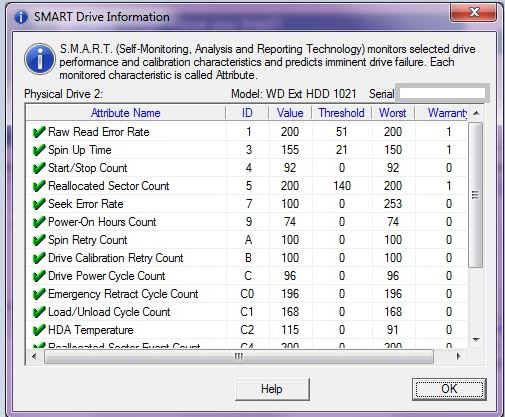Click the blue info icon in the title bar
Screen dimensions: 505x417
click(x=21, y=17)
